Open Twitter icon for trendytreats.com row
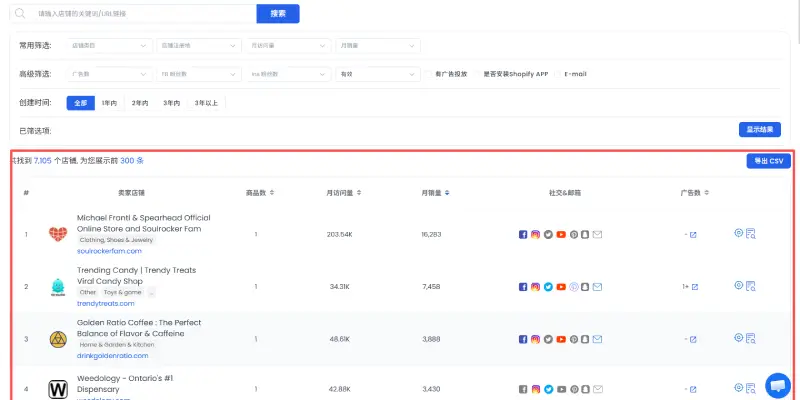800x400 pixels. (x=548, y=287)
